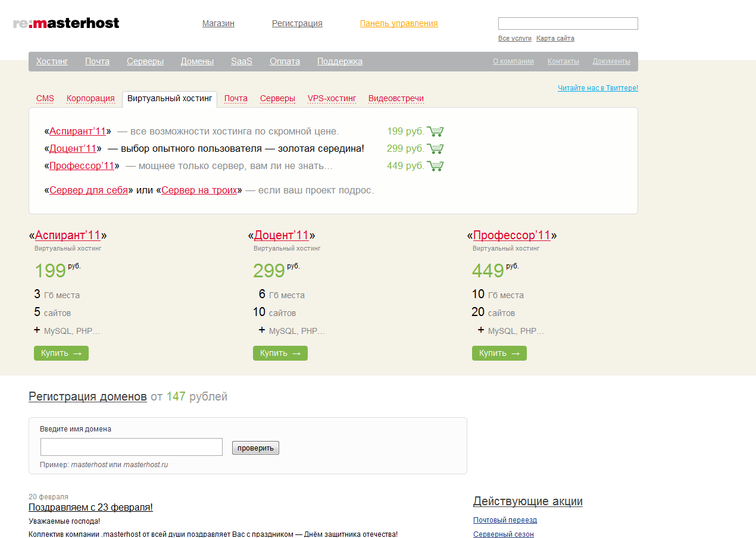Buy the 449 руб. plan with Купить

tap(499, 353)
